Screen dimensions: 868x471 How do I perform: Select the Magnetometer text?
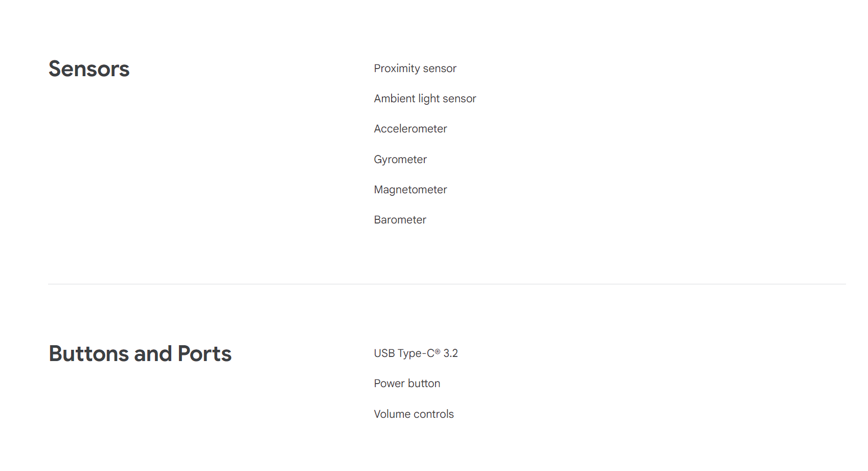tap(410, 190)
